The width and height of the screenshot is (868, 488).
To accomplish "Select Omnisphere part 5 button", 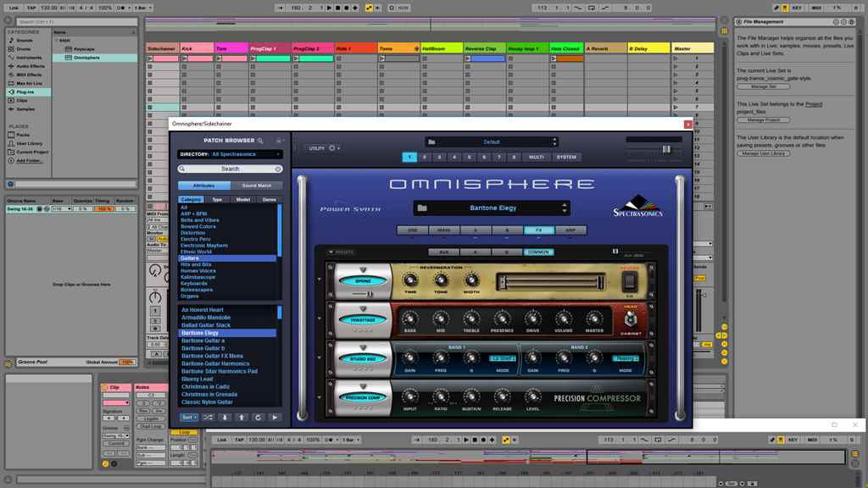I will tap(470, 157).
